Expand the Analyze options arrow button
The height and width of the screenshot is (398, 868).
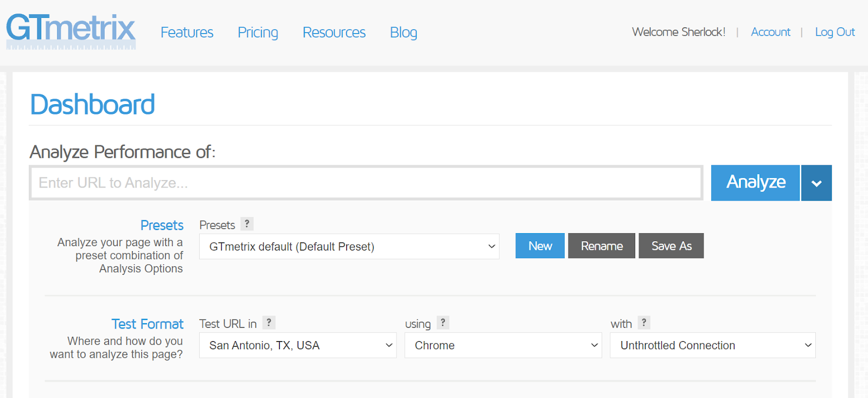(x=816, y=183)
